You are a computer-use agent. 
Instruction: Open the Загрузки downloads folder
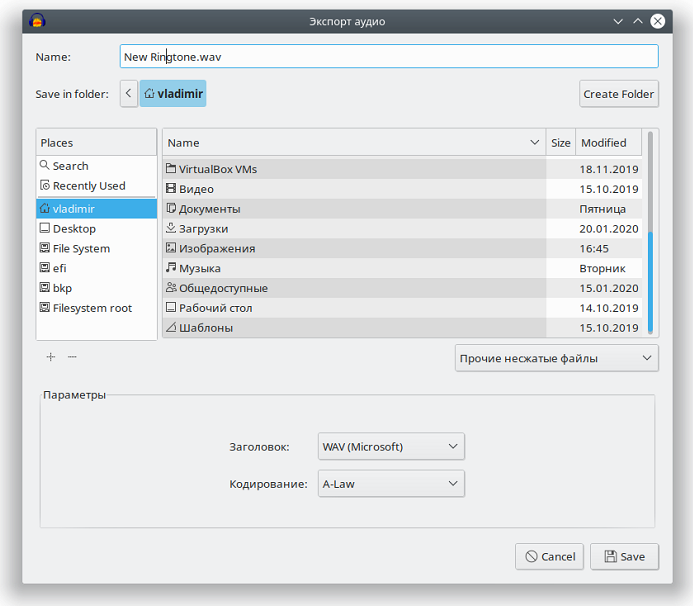(203, 229)
